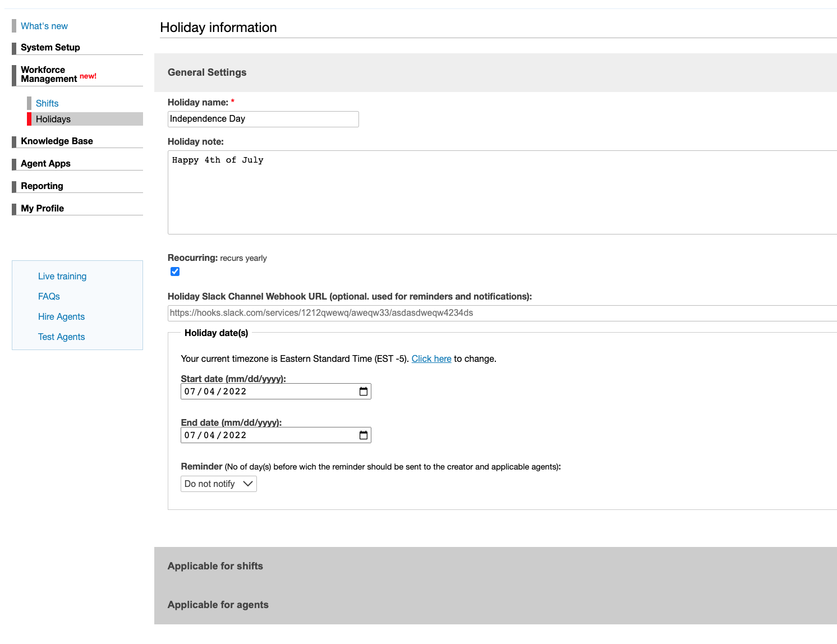The height and width of the screenshot is (644, 837).
Task: Select Holidays in the sidebar
Action: click(53, 119)
